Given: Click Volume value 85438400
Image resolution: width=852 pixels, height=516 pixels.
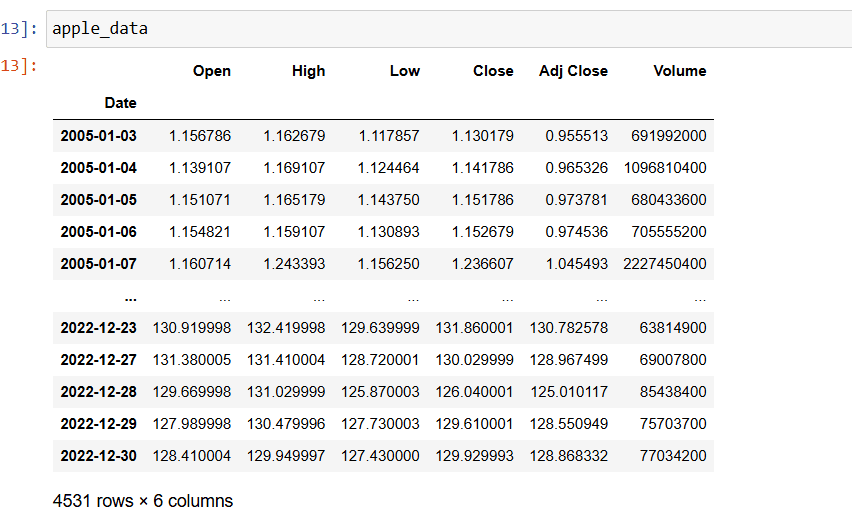Looking at the screenshot, I should (x=673, y=392).
